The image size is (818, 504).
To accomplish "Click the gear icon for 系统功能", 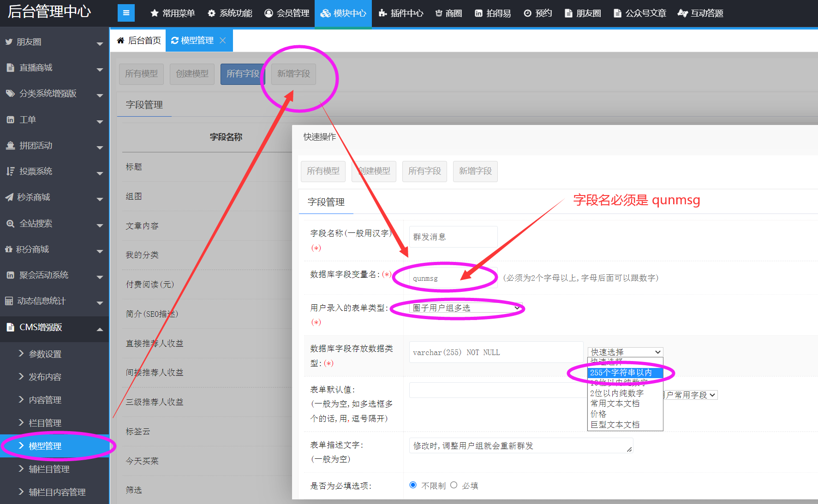I will point(212,13).
